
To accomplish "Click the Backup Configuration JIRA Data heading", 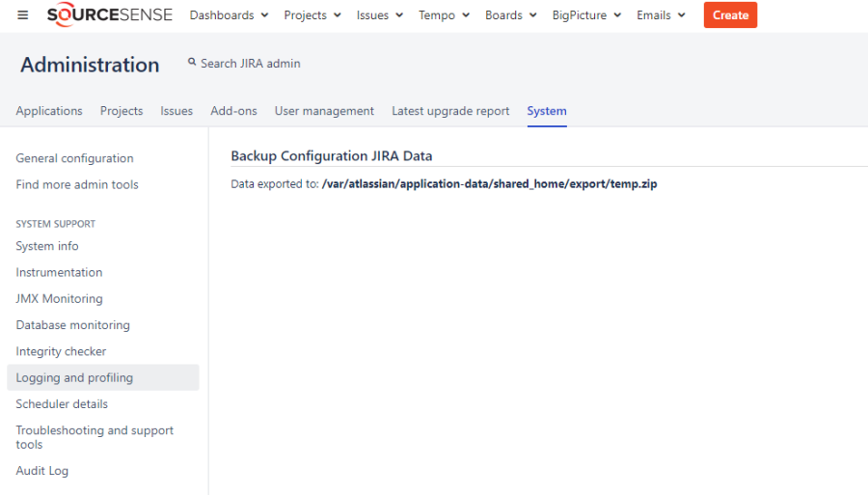I will click(x=332, y=156).
